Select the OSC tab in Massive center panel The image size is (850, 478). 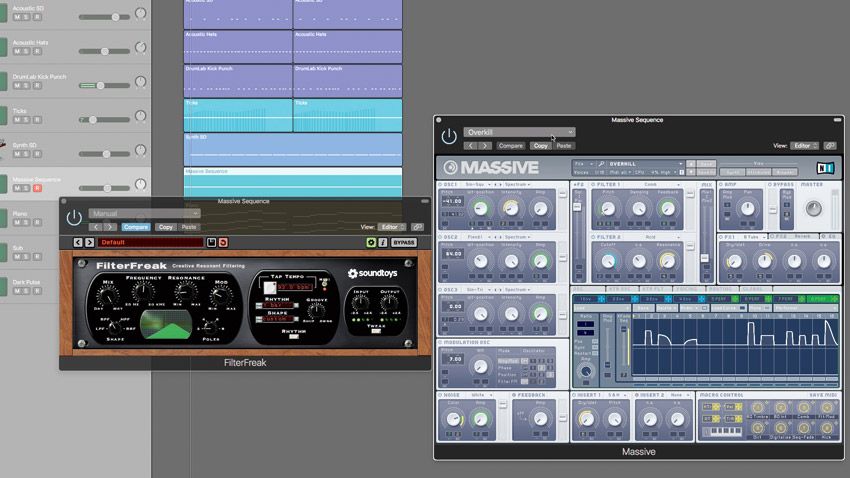(x=588, y=289)
